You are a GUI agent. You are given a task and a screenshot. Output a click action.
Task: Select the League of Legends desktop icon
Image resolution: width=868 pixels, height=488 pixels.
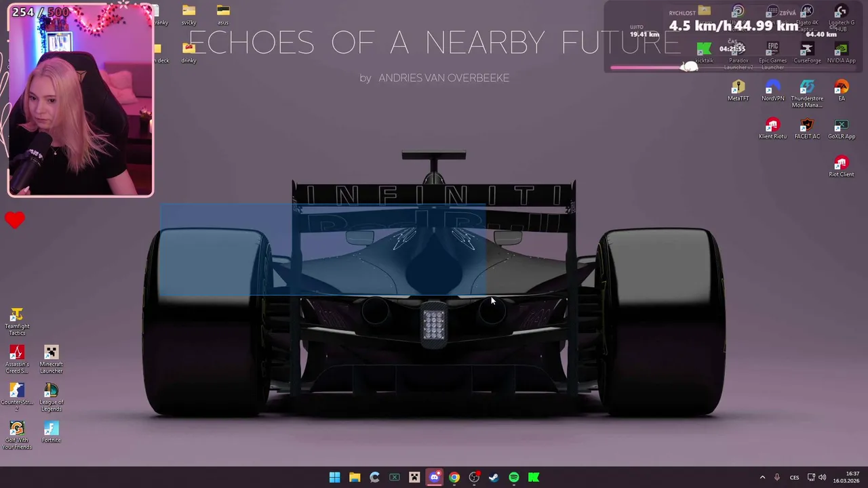click(x=51, y=398)
